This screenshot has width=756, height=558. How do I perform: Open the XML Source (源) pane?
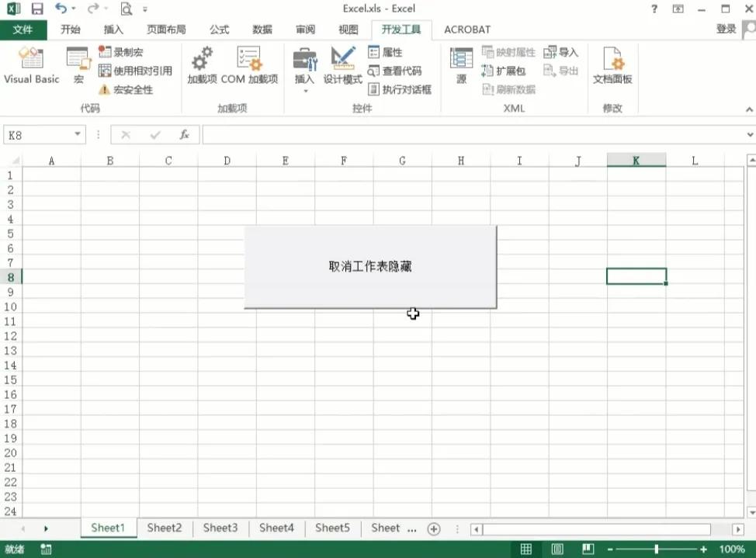461,66
